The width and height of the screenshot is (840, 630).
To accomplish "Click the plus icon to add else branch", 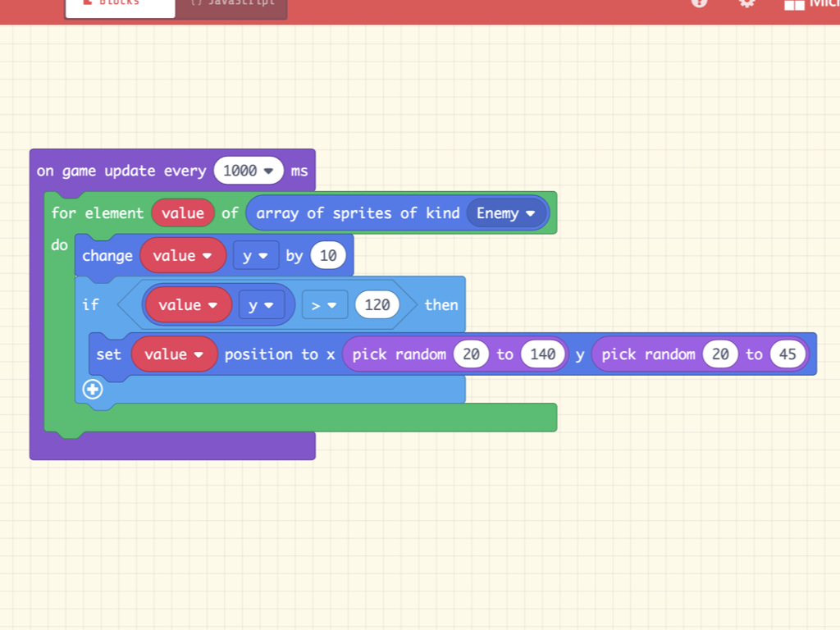I will (93, 390).
